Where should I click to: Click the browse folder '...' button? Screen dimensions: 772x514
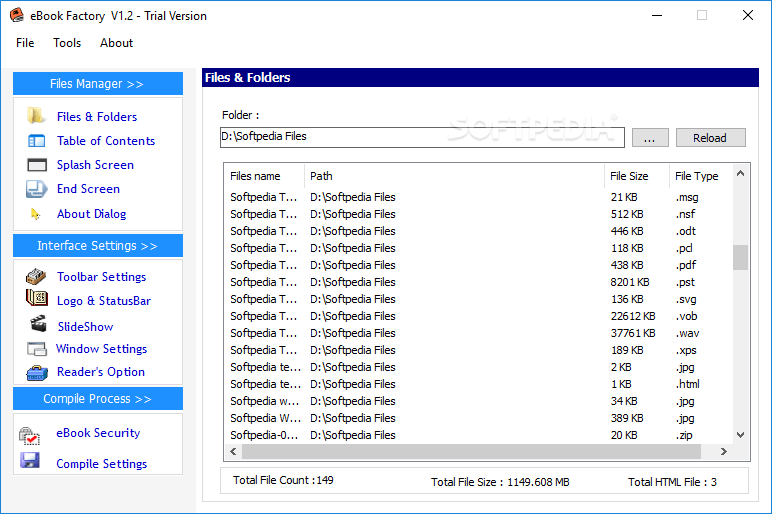point(650,138)
